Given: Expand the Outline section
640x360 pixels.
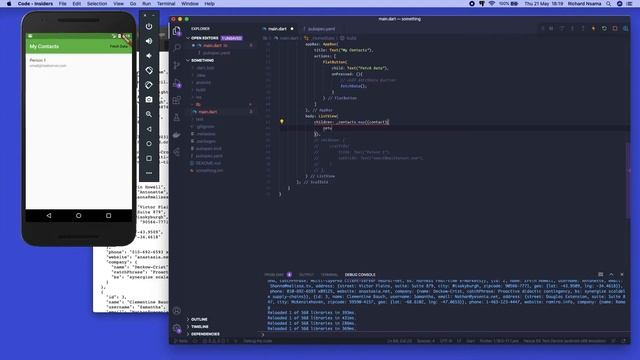Looking at the screenshot, I should pyautogui.click(x=199, y=319).
